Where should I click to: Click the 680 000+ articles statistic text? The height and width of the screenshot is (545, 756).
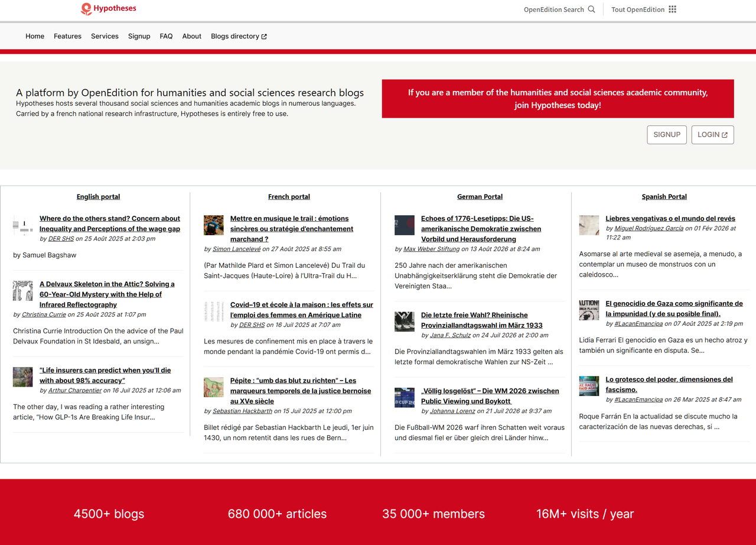(277, 514)
